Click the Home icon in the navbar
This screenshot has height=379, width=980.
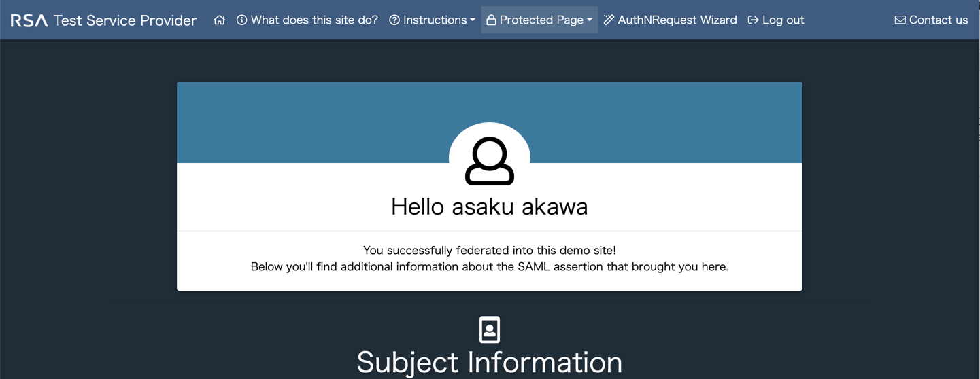click(x=219, y=20)
